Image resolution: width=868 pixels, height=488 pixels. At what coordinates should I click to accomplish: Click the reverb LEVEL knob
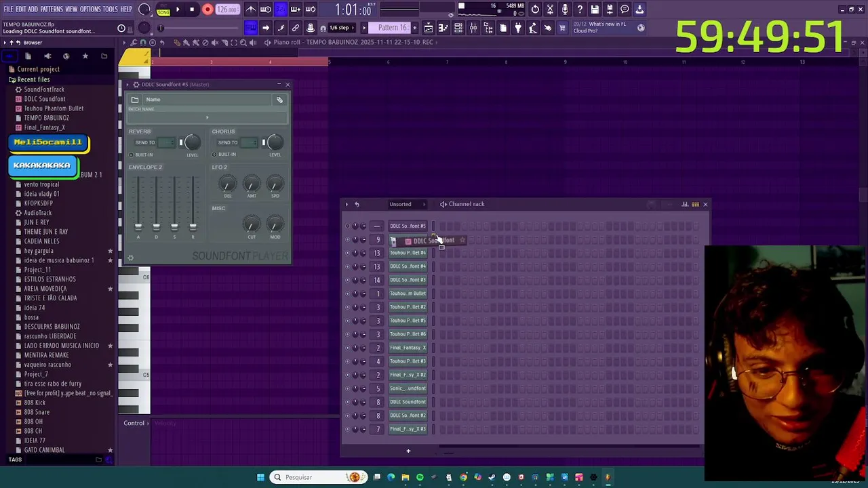pyautogui.click(x=192, y=142)
